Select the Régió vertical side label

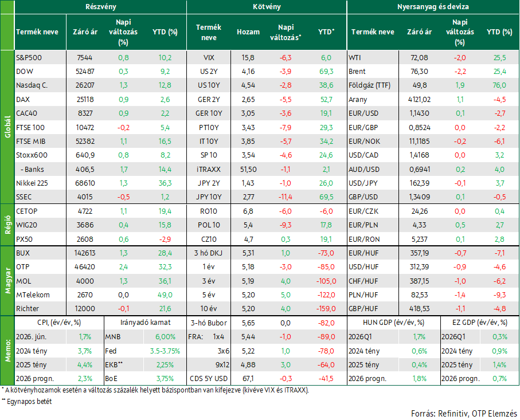click(7, 225)
